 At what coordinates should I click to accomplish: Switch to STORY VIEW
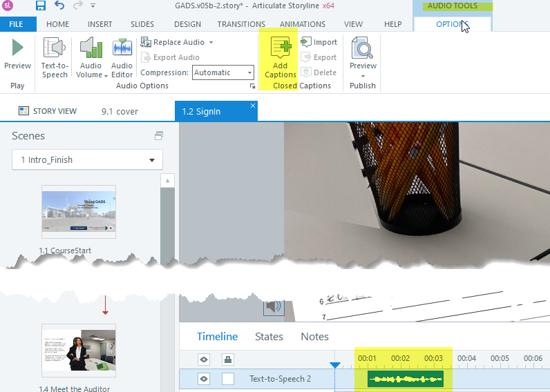point(48,111)
